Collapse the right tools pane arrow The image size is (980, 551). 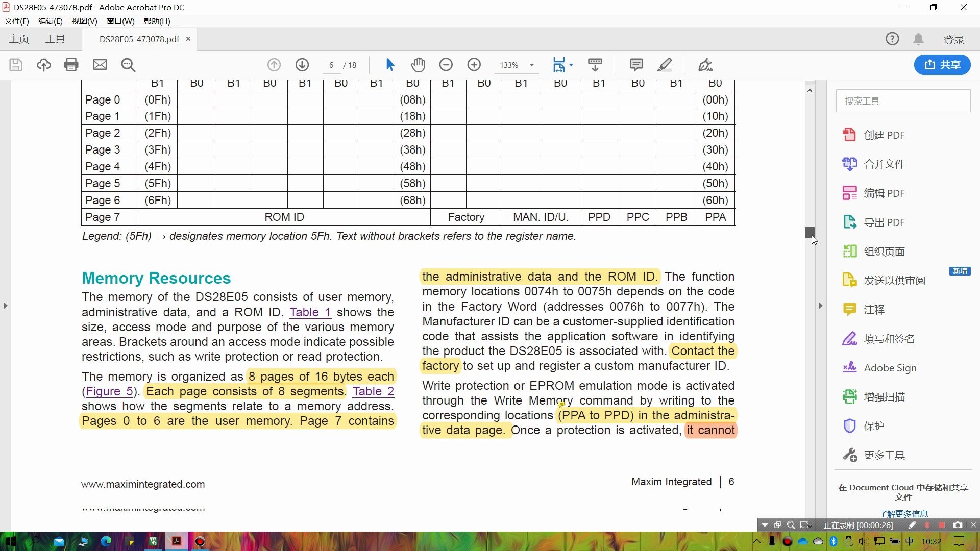click(x=820, y=306)
